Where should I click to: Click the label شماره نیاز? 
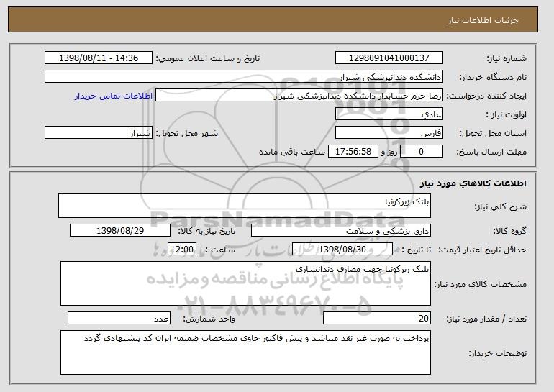coord(507,59)
